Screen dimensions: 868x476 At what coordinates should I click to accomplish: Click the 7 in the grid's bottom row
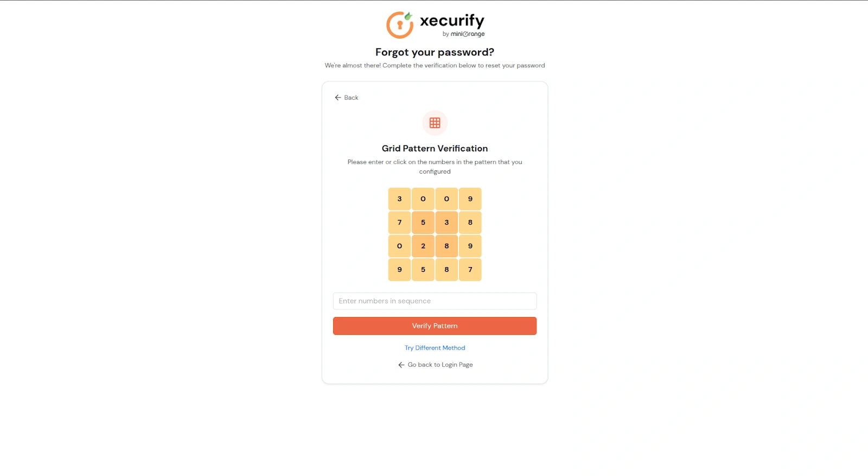click(x=470, y=270)
